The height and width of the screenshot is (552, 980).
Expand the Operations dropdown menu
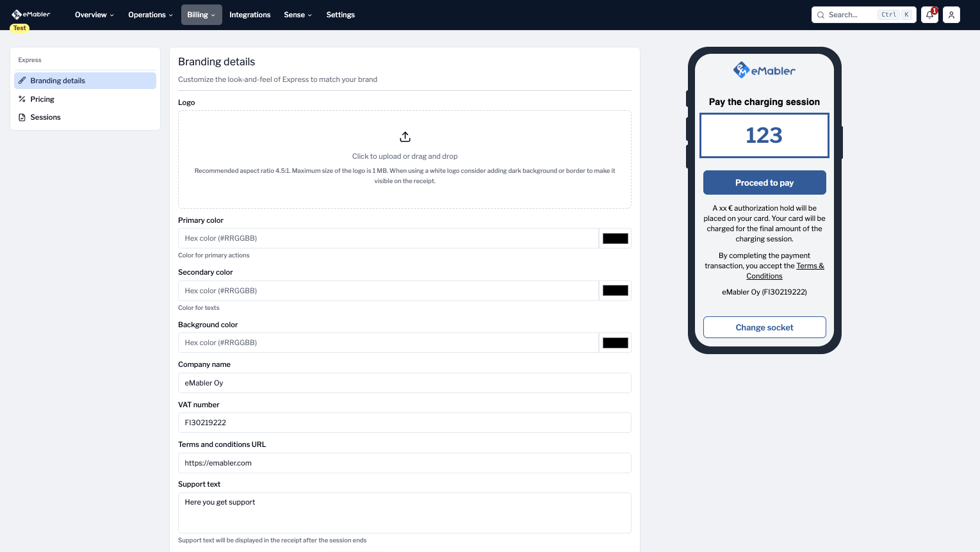150,15
